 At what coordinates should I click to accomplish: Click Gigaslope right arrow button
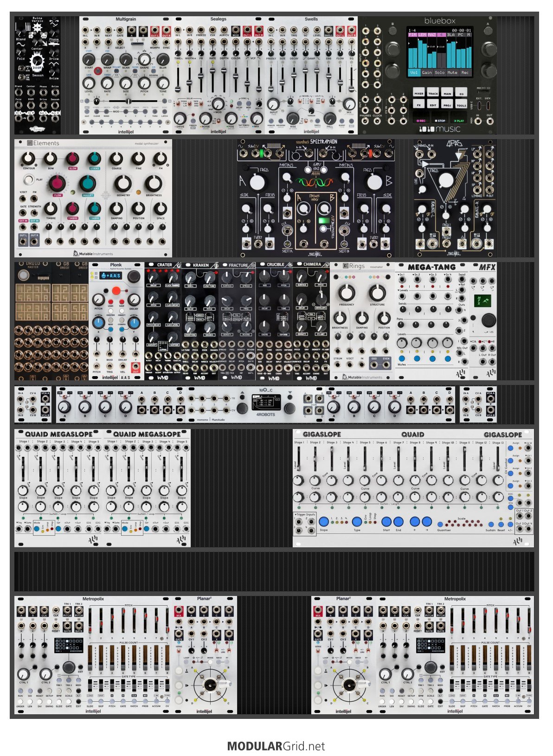click(427, 522)
